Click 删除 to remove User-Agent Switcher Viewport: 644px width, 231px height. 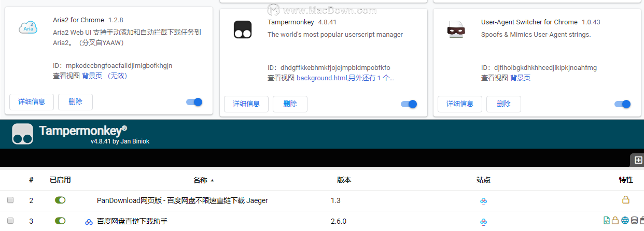[503, 104]
